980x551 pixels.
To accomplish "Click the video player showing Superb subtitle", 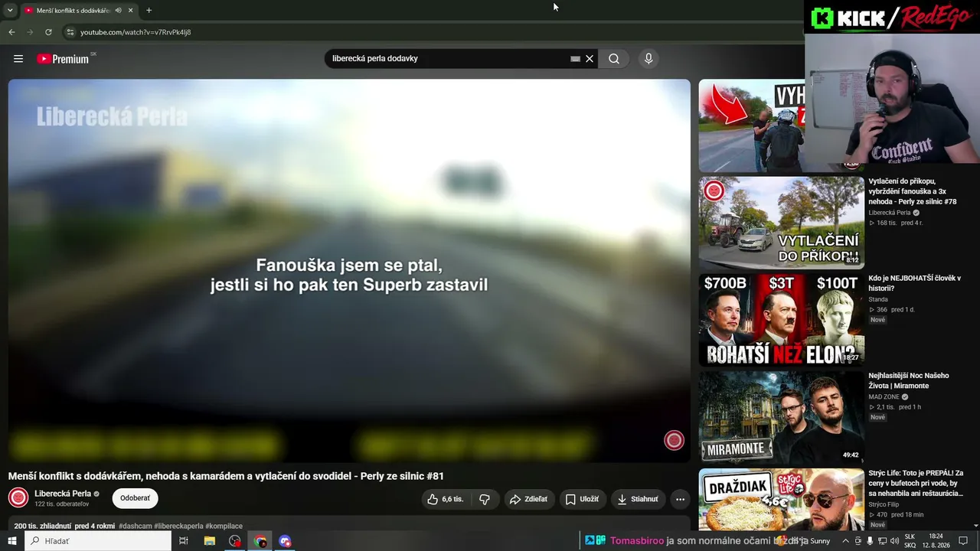I will [x=349, y=271].
